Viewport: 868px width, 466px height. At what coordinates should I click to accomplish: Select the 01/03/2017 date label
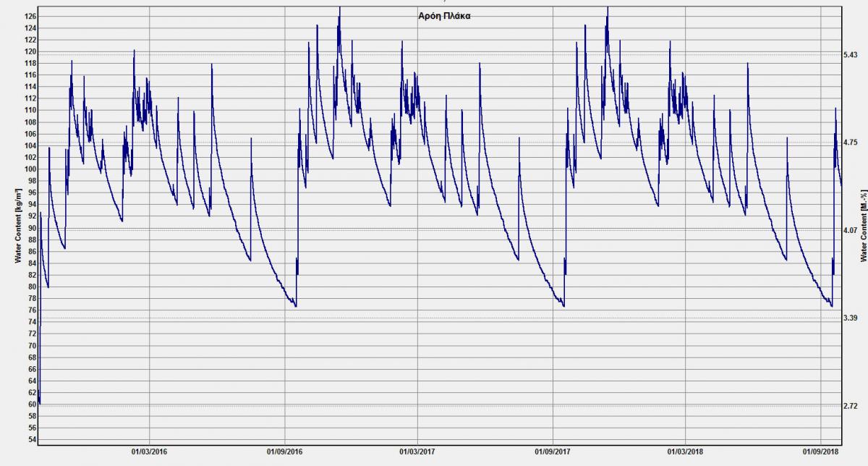coord(417,452)
